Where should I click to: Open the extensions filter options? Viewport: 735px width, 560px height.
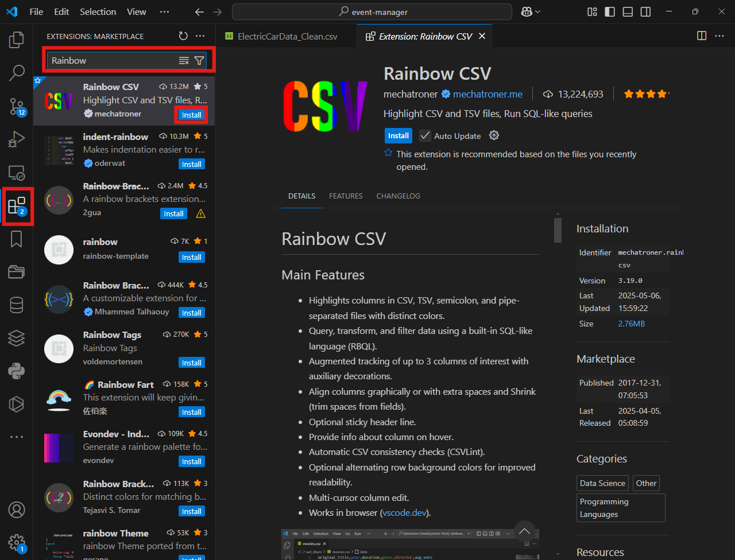199,61
